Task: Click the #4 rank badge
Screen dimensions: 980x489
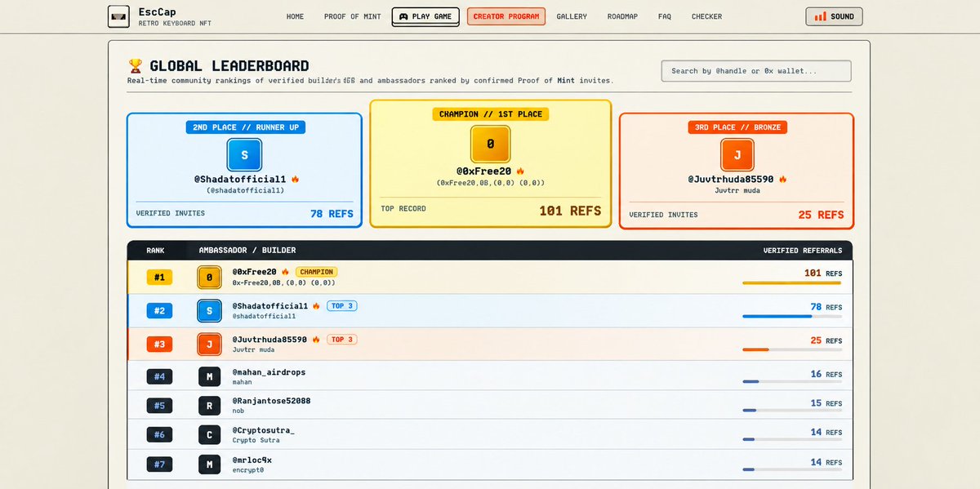Action: [159, 376]
